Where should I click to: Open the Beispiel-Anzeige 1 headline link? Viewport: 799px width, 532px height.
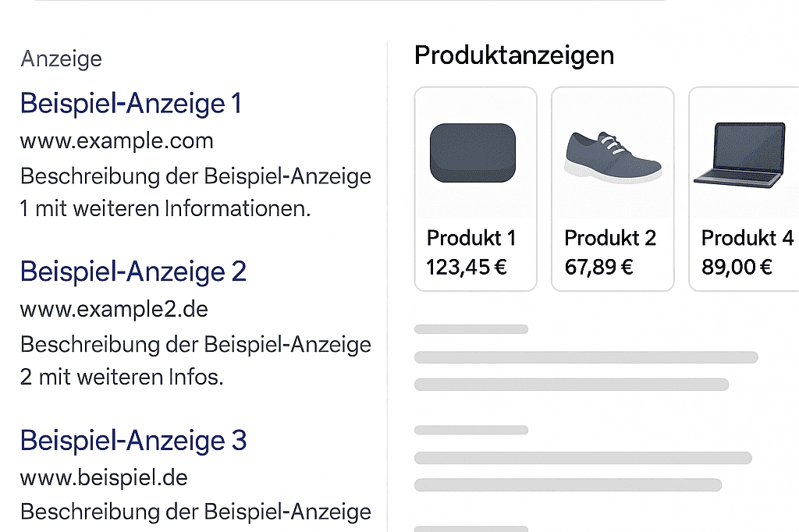click(131, 103)
